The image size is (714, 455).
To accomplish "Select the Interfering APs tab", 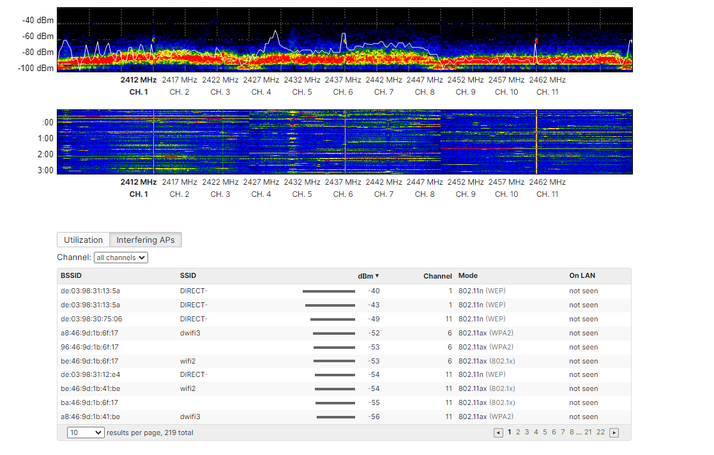I will pos(145,240).
